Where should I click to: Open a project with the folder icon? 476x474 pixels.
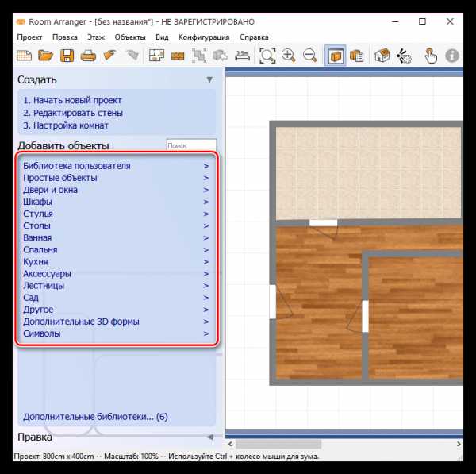[x=46, y=56]
